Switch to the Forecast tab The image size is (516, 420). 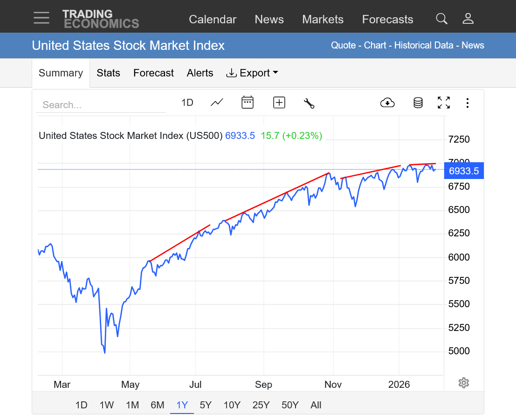pyautogui.click(x=153, y=73)
